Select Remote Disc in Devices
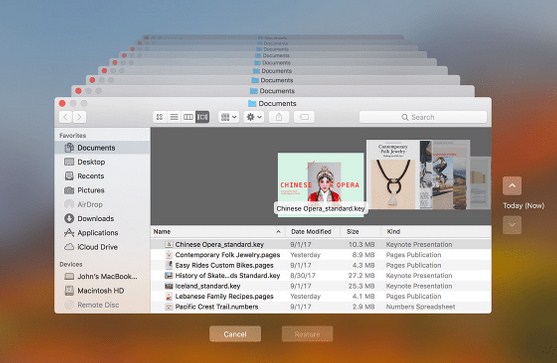 pyautogui.click(x=102, y=305)
